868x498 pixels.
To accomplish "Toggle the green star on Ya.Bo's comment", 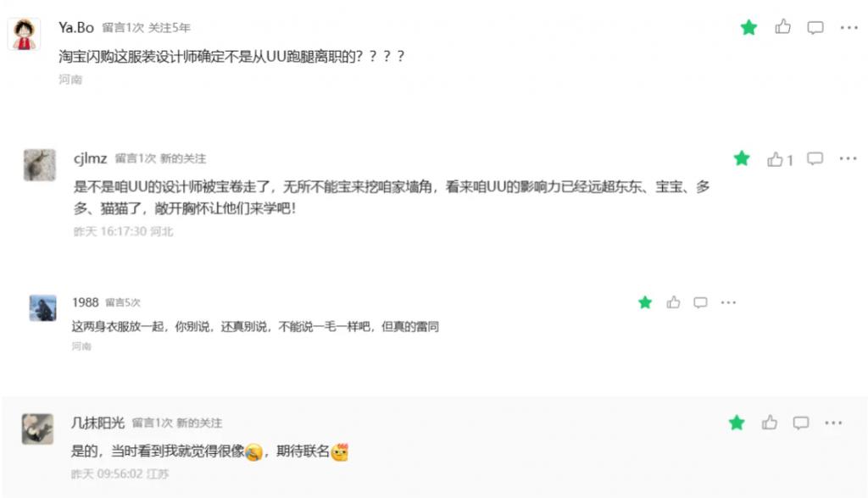I will [x=748, y=27].
